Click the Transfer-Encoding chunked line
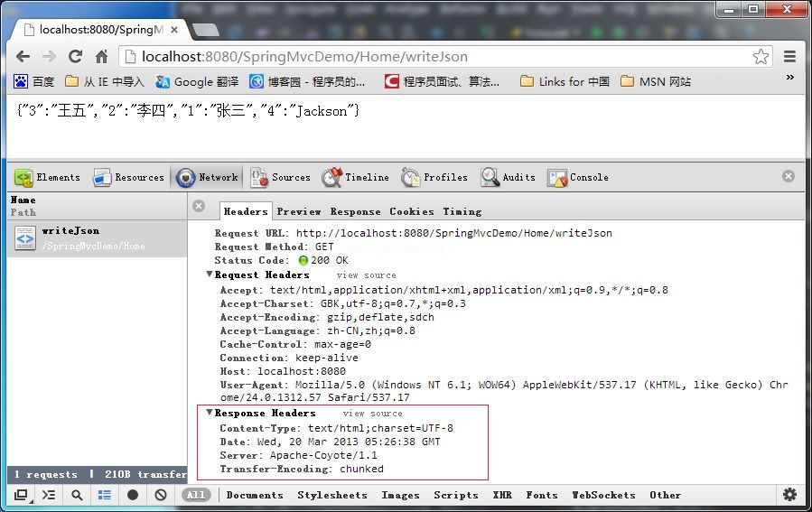 click(x=302, y=469)
